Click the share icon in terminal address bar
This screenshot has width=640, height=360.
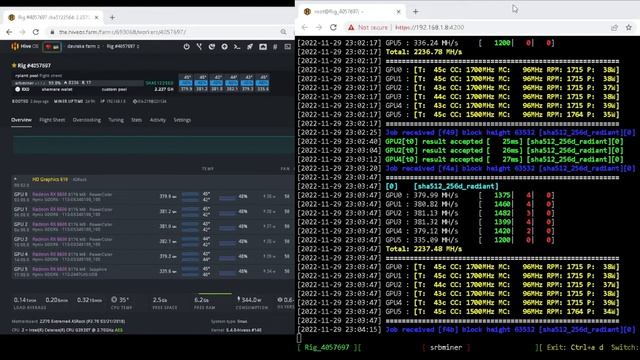point(614,27)
